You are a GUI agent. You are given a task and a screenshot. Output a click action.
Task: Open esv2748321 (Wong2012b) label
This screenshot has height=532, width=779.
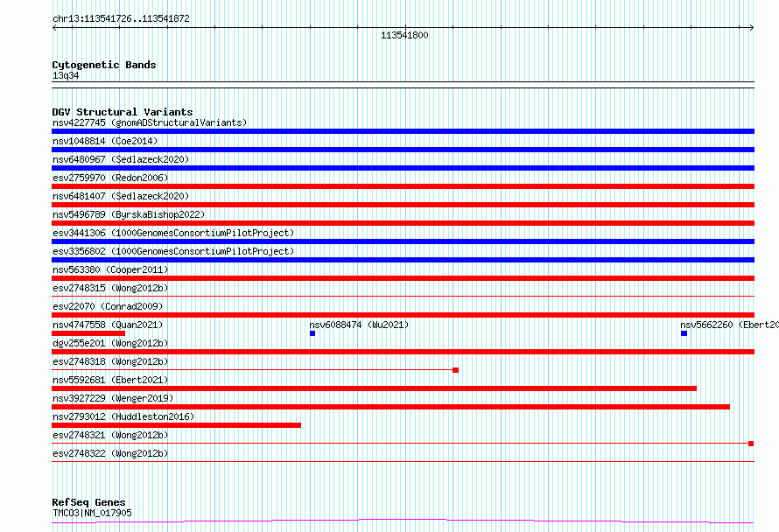coord(110,435)
